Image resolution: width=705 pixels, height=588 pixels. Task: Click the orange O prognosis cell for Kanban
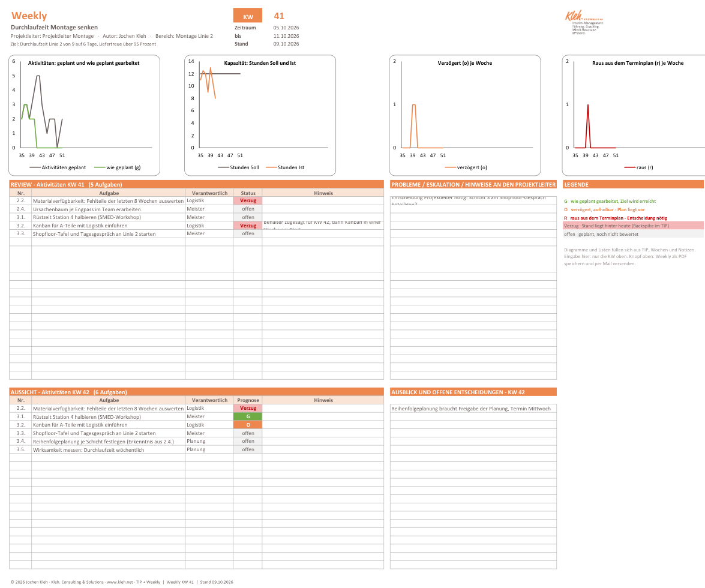point(248,425)
